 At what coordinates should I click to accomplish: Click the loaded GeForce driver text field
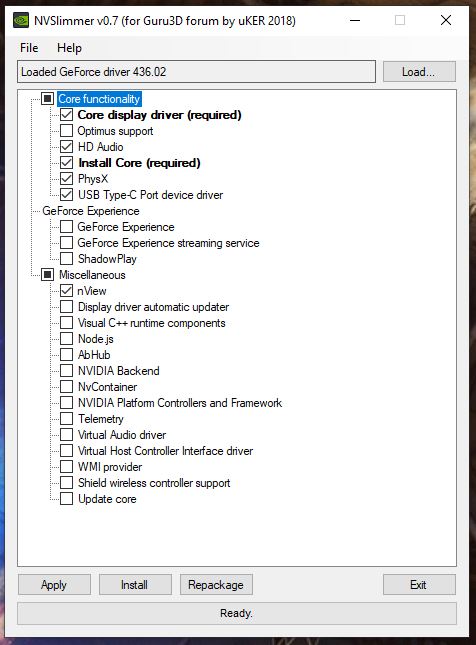pyautogui.click(x=196, y=72)
